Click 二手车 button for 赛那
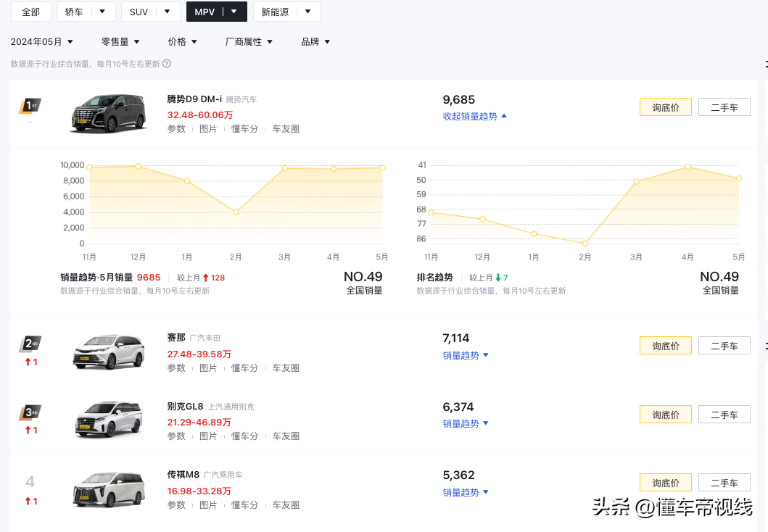Viewport: 768px width, 532px height. click(x=724, y=345)
